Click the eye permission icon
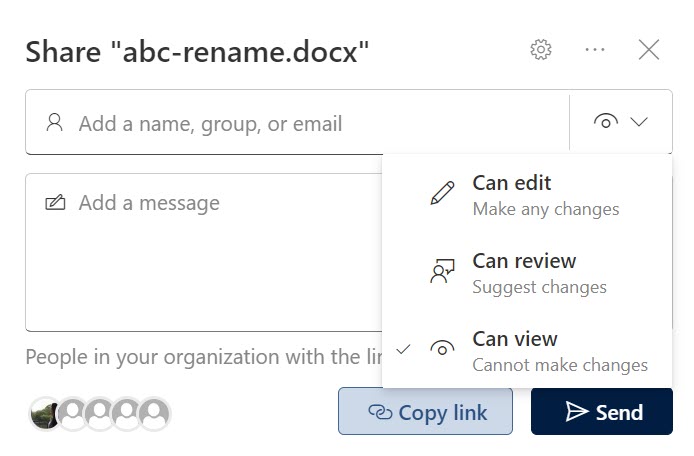 605,122
